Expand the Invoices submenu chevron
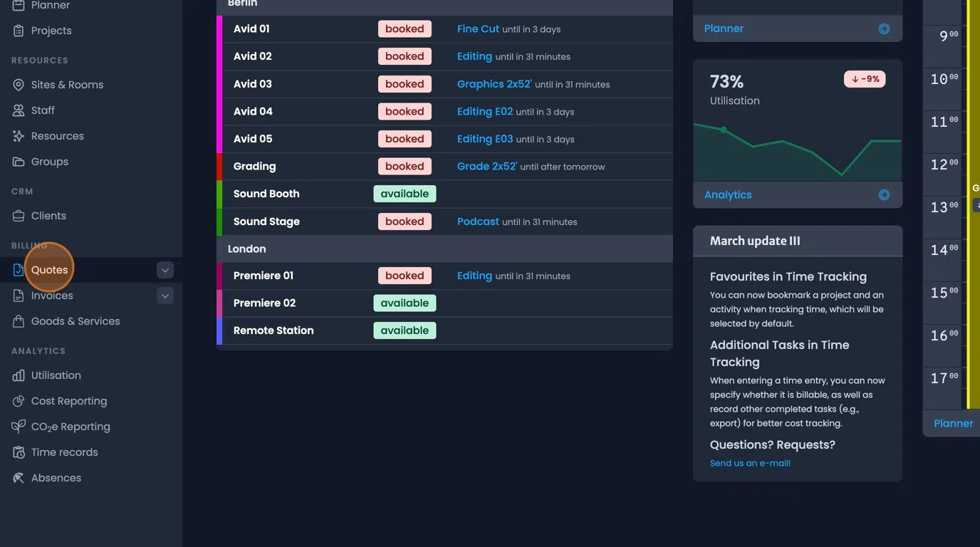Viewport: 980px width, 547px height. 165,295
